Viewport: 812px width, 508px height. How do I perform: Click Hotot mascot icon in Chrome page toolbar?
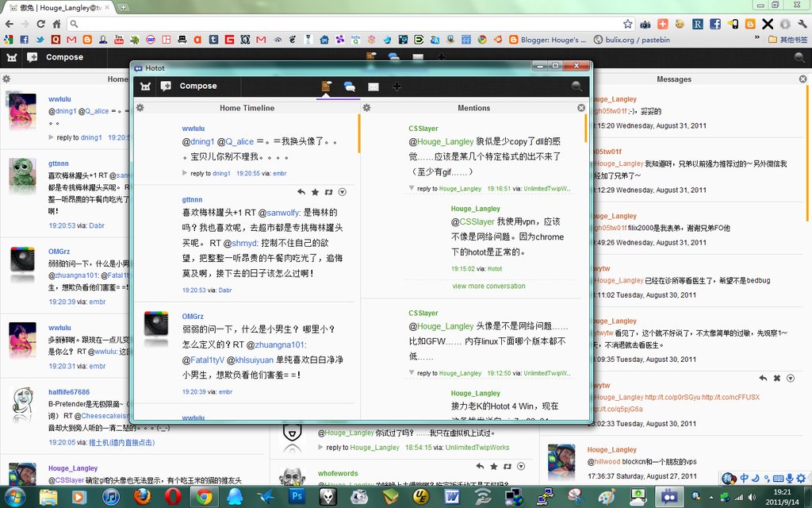pos(12,57)
